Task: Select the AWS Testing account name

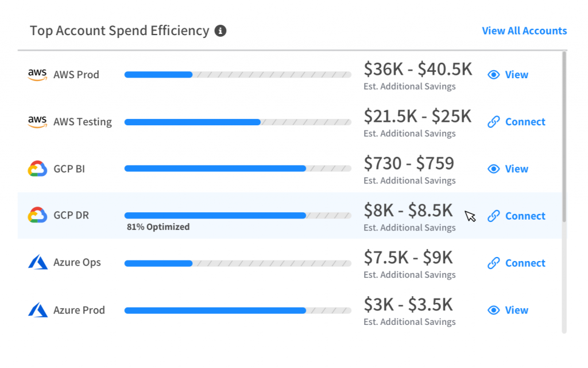Action: pos(83,122)
